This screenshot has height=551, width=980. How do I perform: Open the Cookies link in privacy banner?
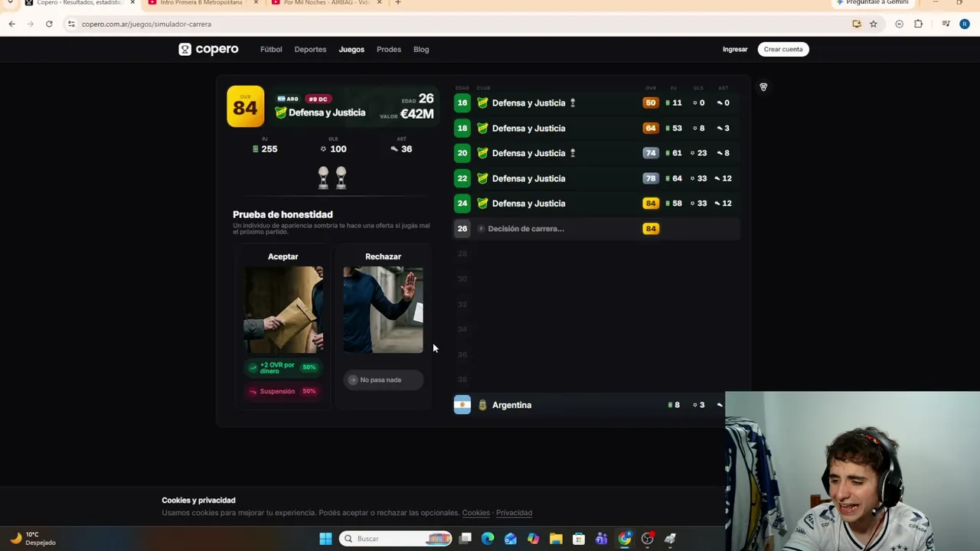(x=476, y=513)
